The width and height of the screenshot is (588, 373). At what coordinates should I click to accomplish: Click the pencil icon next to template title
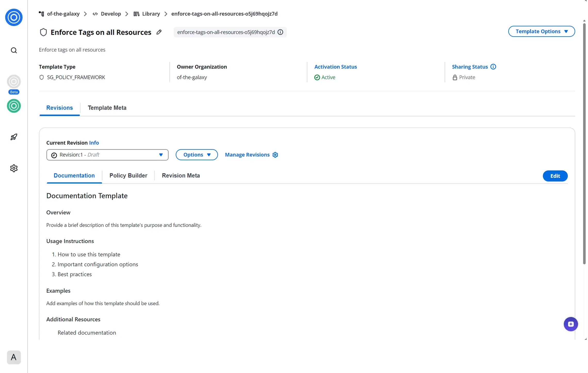pyautogui.click(x=159, y=32)
